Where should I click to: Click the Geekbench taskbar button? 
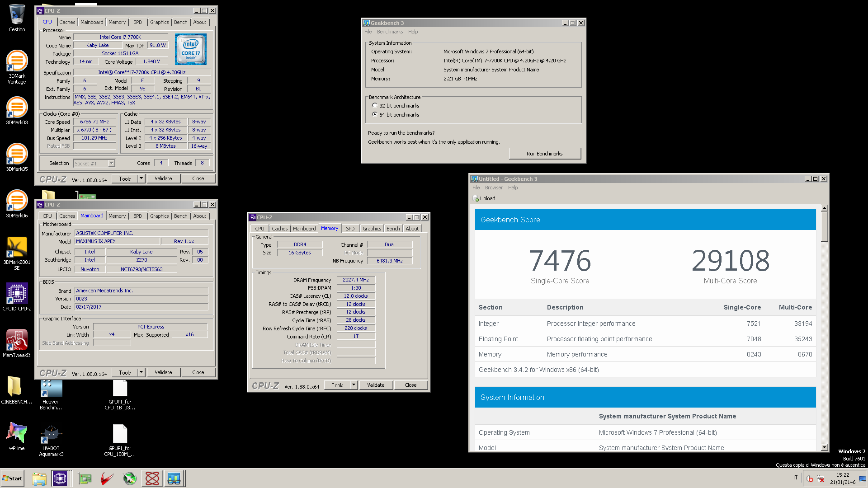pos(174,479)
